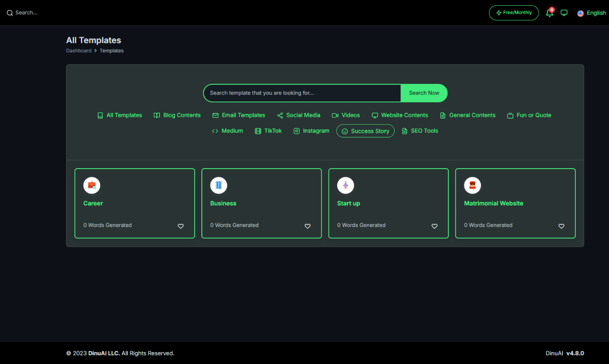Viewport: 609px width, 364px height.
Task: Click Start up's 0 Words Generated text
Action: coord(361,225)
